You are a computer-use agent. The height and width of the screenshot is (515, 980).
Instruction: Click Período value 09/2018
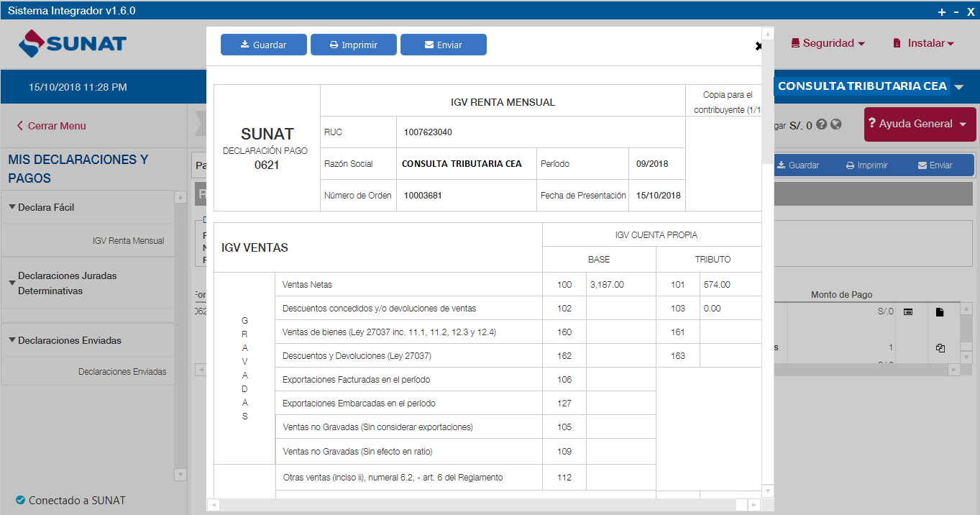point(652,164)
